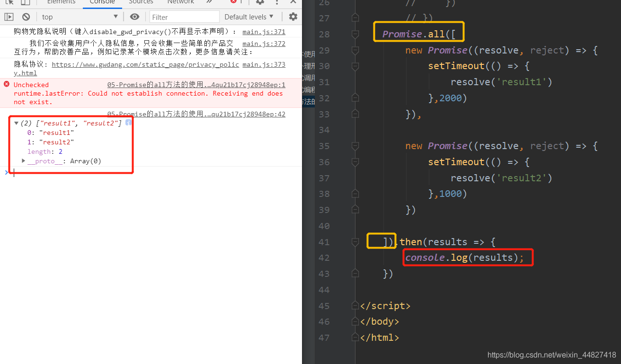Image resolution: width=621 pixels, height=364 pixels.
Task: Click fold marker beside closing body tag
Action: click(355, 321)
